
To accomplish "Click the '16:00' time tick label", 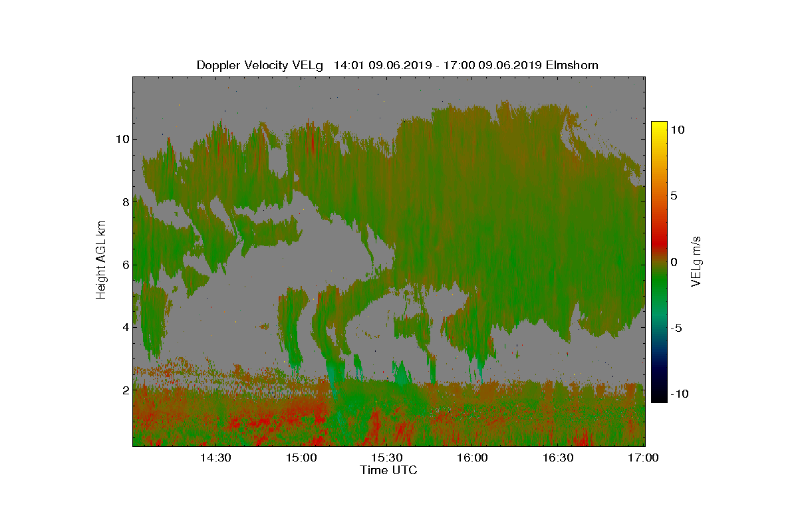I will tap(473, 458).
